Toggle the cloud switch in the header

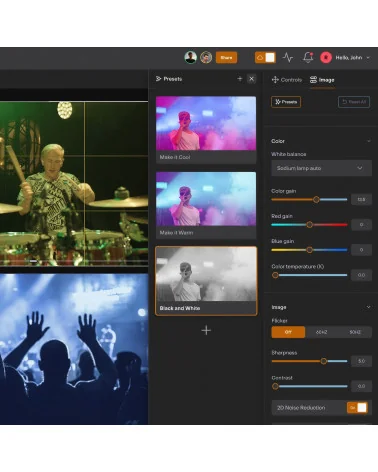click(x=265, y=57)
